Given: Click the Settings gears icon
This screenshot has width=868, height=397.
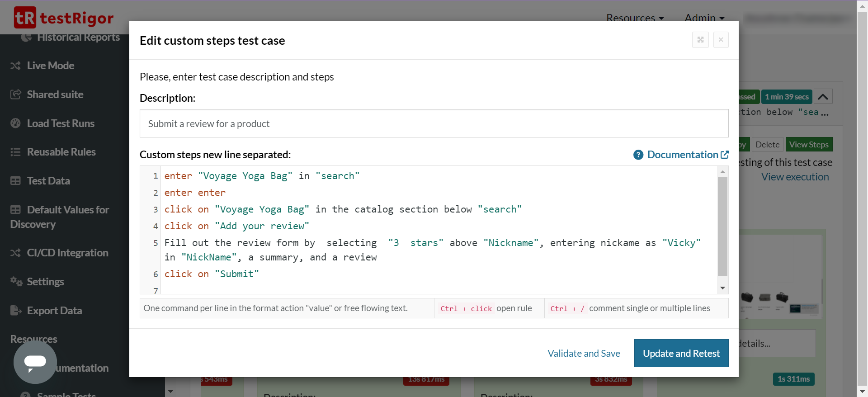Looking at the screenshot, I should tap(16, 282).
